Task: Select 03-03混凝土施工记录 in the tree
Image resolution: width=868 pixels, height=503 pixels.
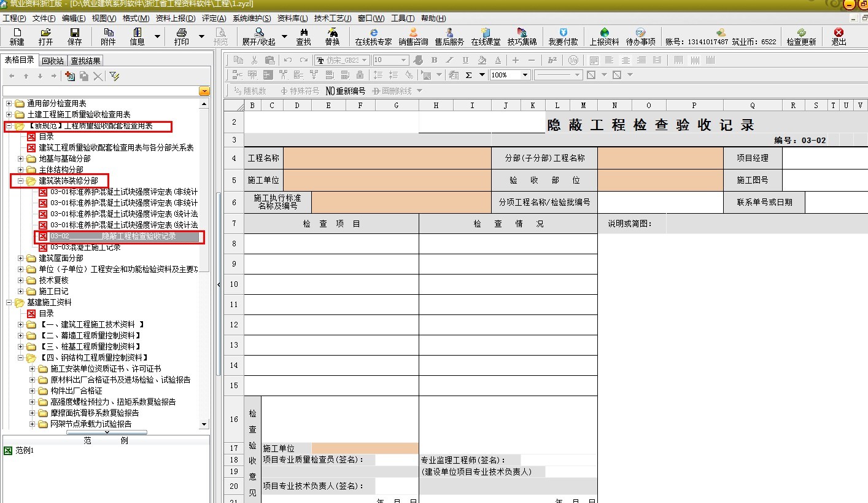Action: 85,248
